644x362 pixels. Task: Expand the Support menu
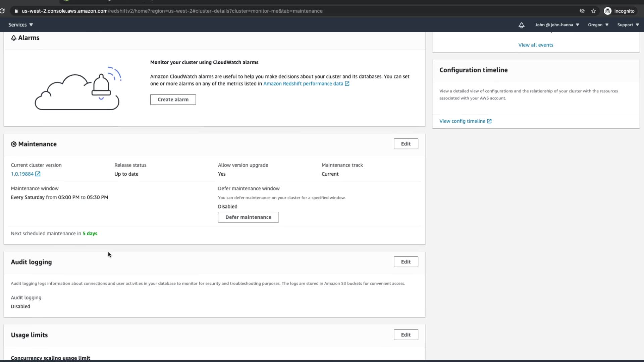coord(628,25)
